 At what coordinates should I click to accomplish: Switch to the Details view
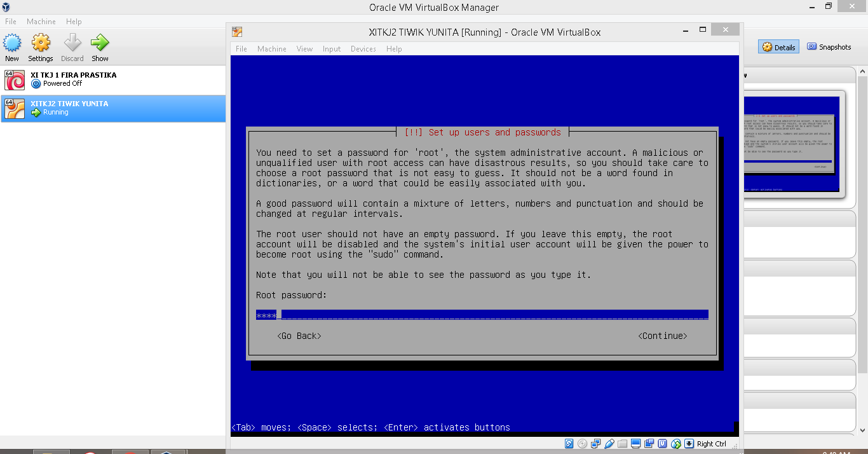779,47
